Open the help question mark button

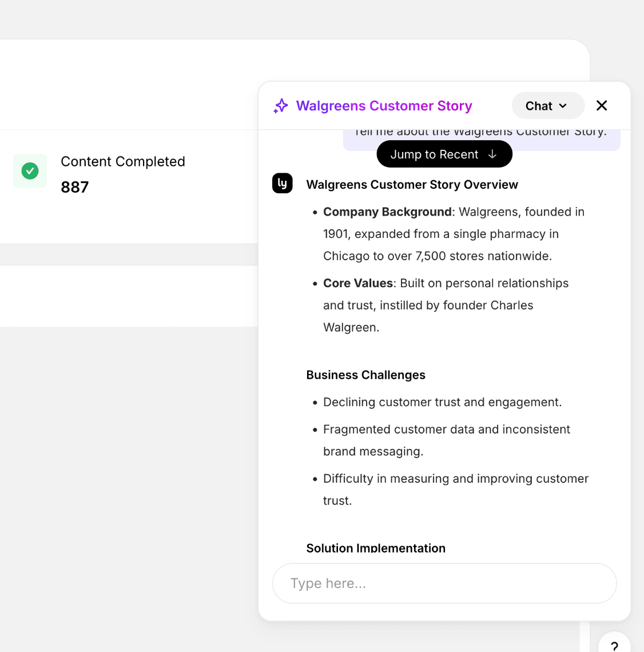click(x=614, y=643)
